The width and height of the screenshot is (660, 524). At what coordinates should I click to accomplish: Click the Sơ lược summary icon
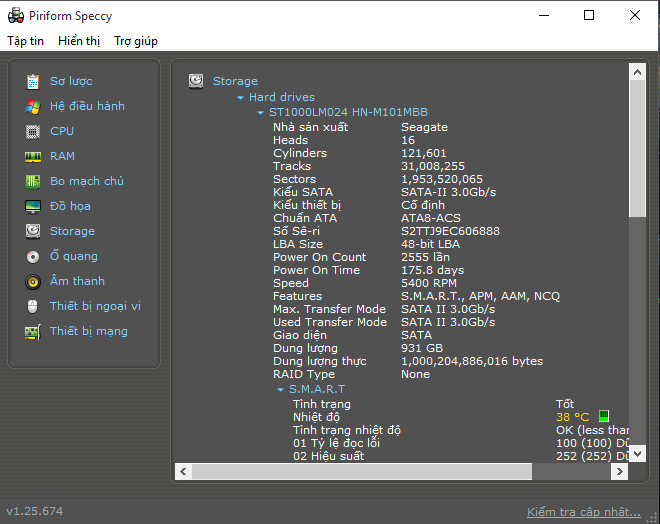(x=33, y=81)
